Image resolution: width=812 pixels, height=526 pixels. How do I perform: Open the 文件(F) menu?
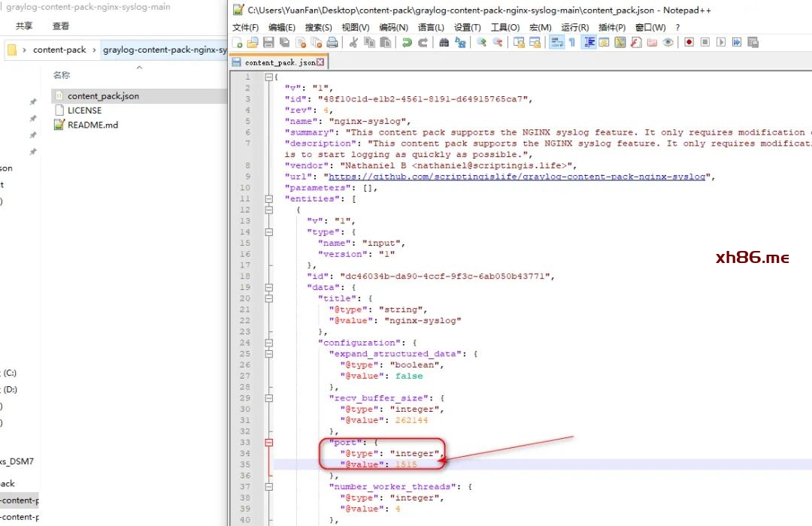pyautogui.click(x=246, y=28)
